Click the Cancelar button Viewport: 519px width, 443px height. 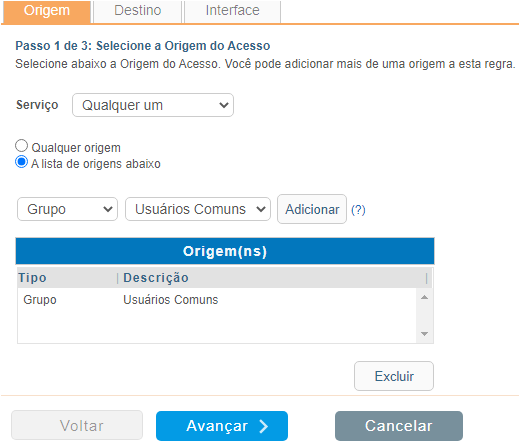[x=399, y=426]
